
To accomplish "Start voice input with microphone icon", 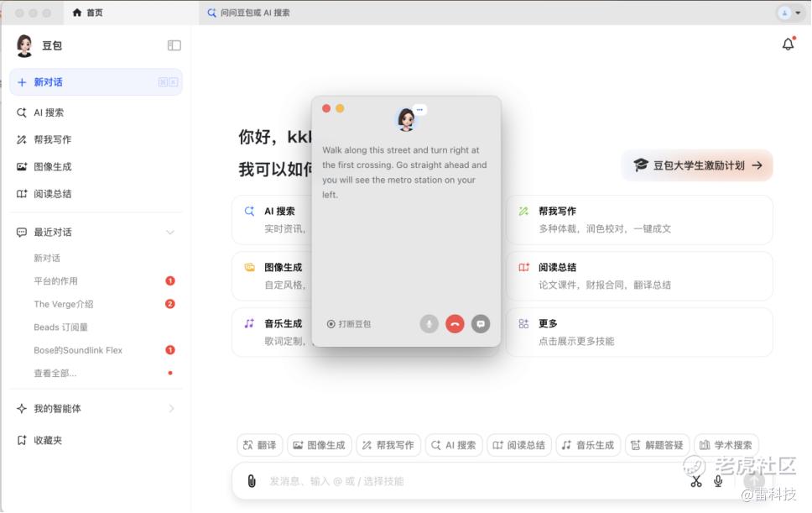I will [x=718, y=481].
